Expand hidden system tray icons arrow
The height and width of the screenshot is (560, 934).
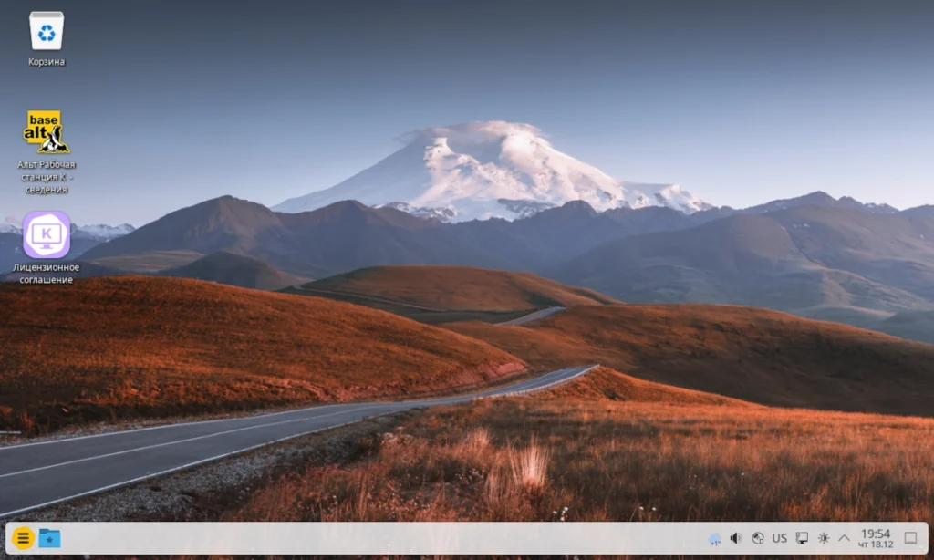(844, 538)
